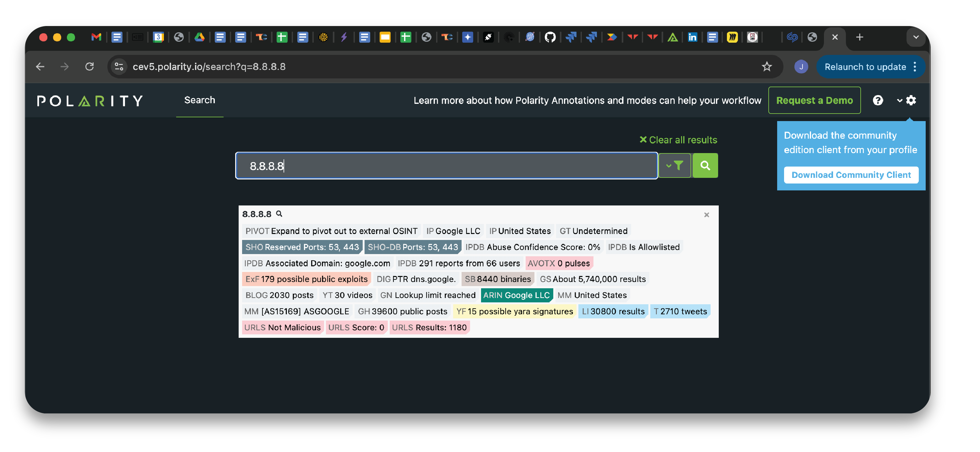980x452 pixels.
Task: Click IPDB 291 reports from 66 users
Action: [x=458, y=263]
